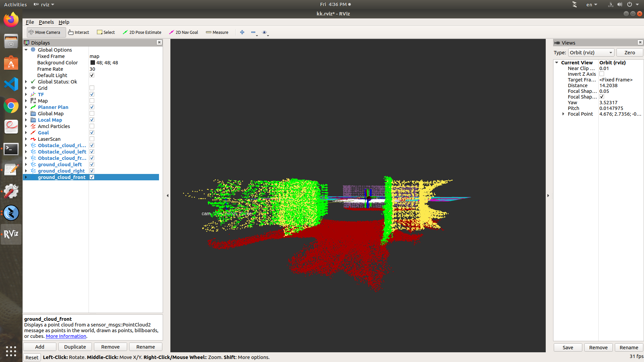Image resolution: width=644 pixels, height=362 pixels.
Task: Select the Move Camera tool
Action: [45, 32]
